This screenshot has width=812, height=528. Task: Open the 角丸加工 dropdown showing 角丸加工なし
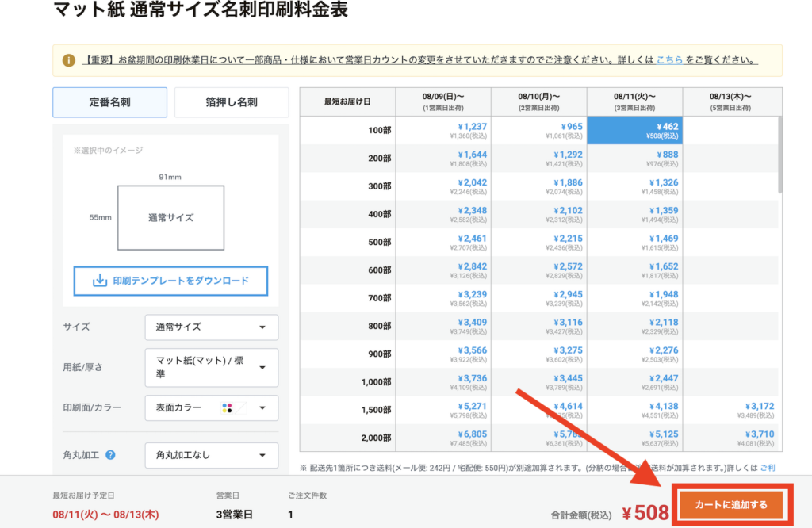coord(211,456)
